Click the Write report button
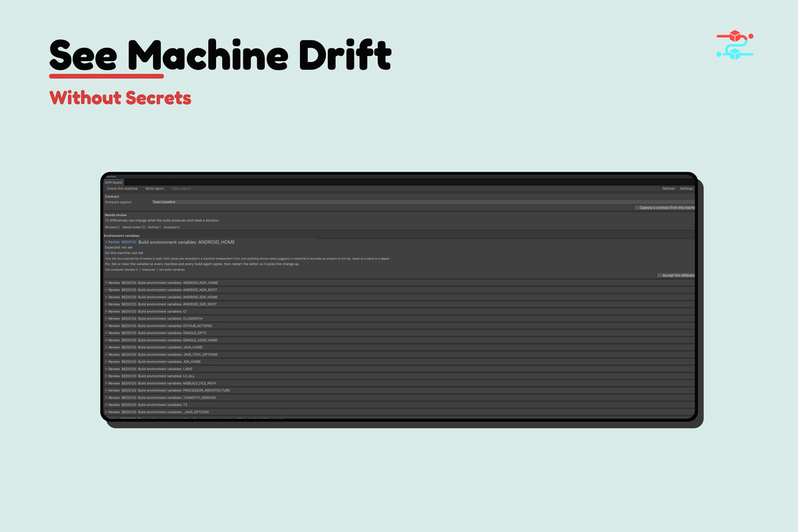Screen dimensions: 798x532 (155, 189)
